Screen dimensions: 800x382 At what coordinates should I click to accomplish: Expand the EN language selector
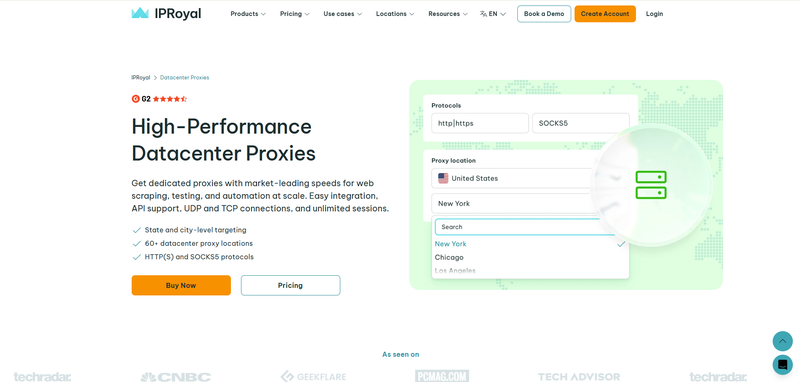(x=493, y=14)
